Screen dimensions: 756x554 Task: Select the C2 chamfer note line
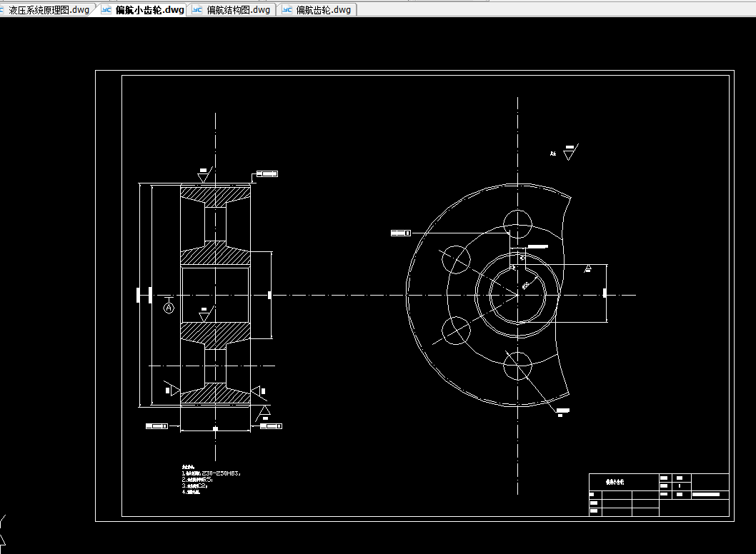coord(195,485)
